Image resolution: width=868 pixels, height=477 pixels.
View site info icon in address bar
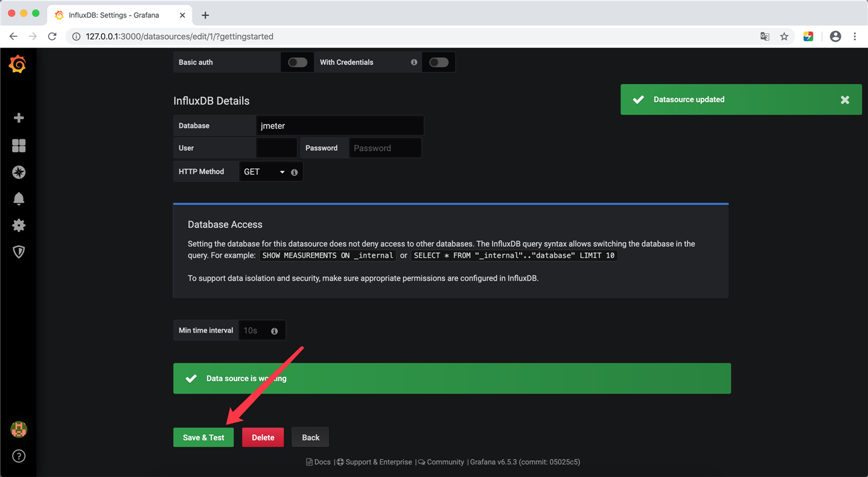[76, 36]
